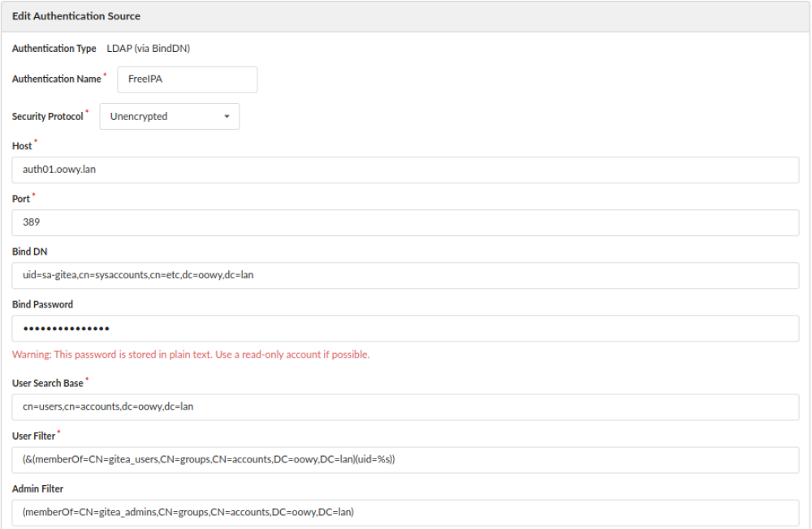Focus the Host field with auth01.oowy.lan
The height and width of the screenshot is (529, 812).
coord(405,170)
